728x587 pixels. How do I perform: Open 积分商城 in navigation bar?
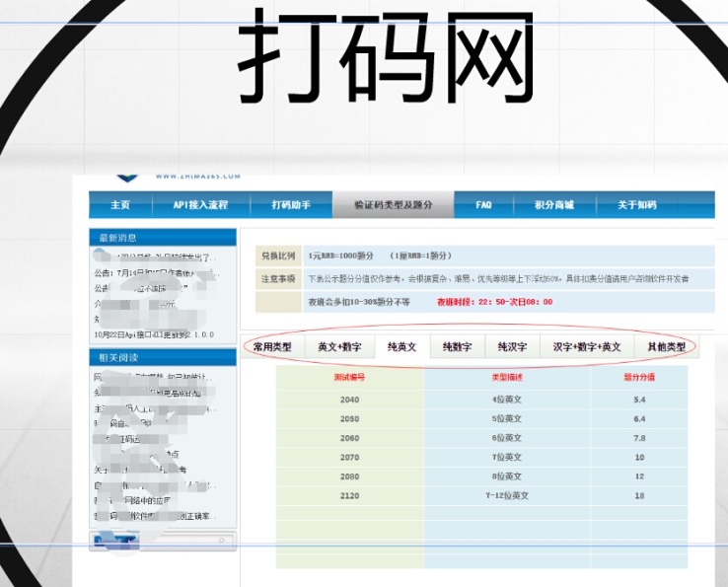point(554,205)
